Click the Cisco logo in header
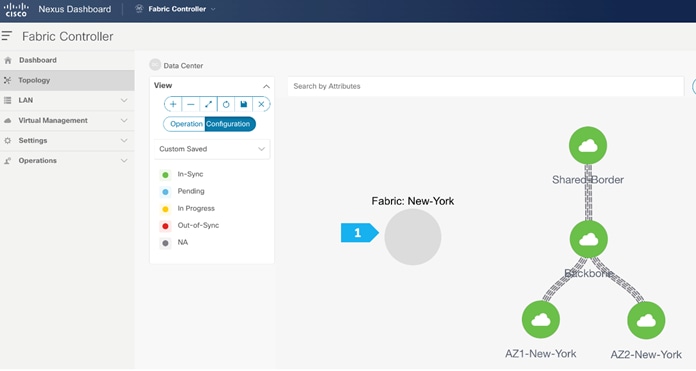This screenshot has width=696, height=371. (x=16, y=9)
